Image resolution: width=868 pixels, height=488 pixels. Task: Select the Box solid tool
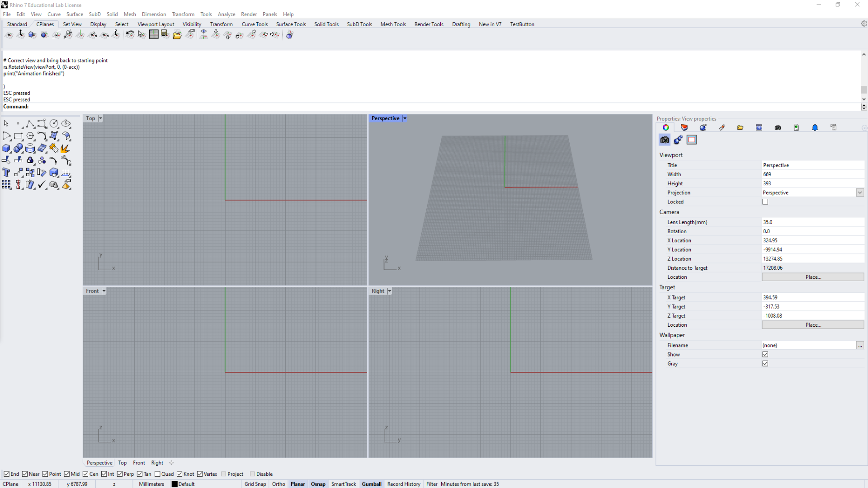click(6, 148)
